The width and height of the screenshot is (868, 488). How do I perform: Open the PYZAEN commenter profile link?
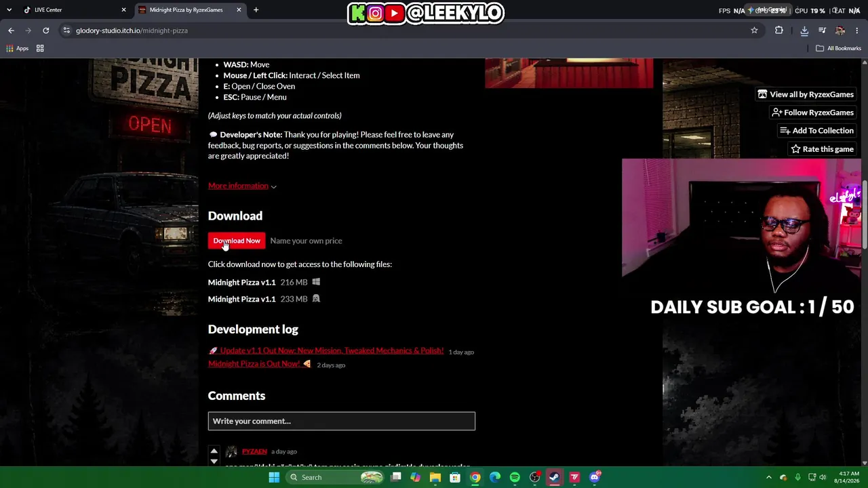(254, 451)
